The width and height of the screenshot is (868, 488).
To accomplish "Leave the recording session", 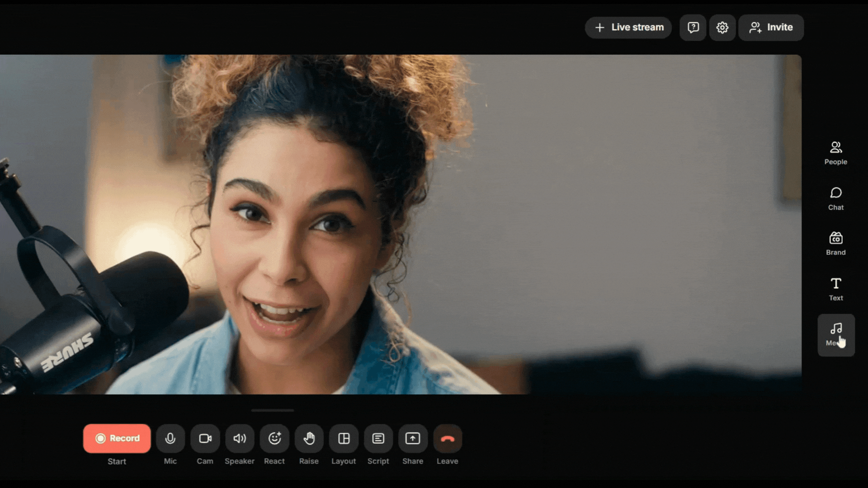I will 448,438.
